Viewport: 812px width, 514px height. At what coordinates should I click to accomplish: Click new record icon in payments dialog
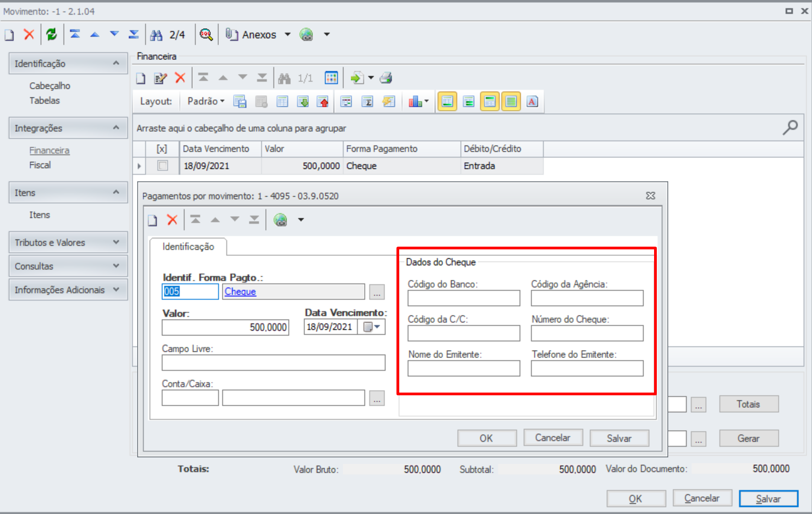coord(153,220)
